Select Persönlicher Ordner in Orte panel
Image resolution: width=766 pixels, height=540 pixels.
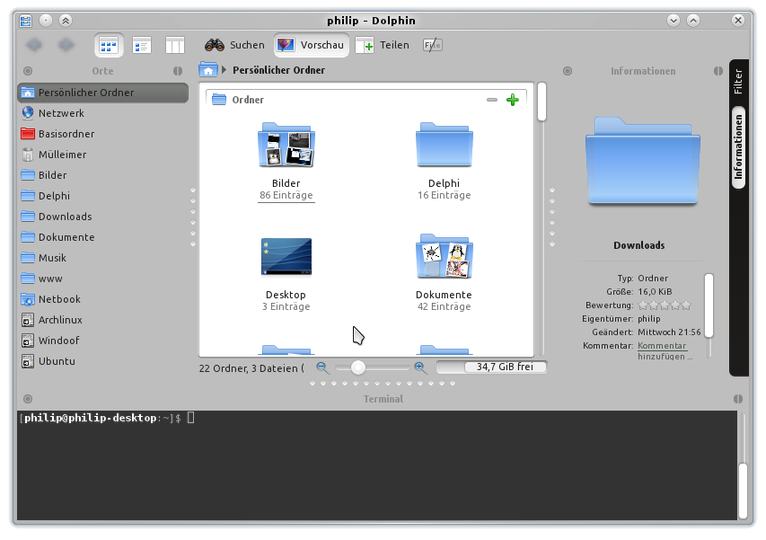point(103,92)
